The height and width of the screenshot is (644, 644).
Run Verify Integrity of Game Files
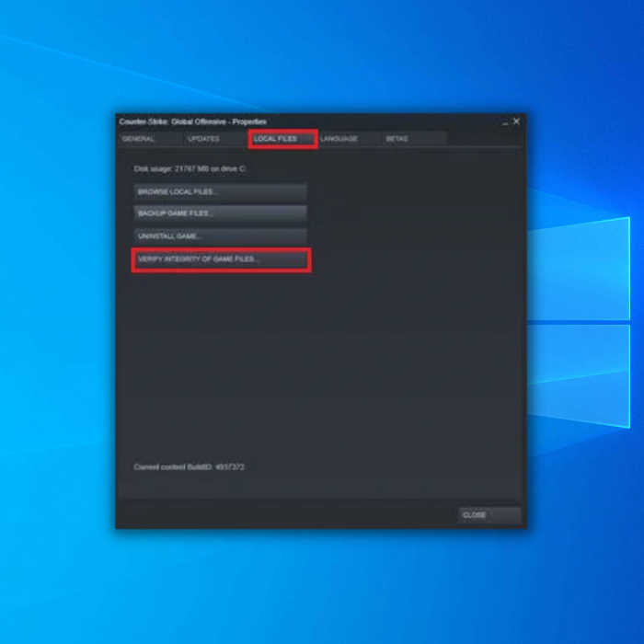221,259
